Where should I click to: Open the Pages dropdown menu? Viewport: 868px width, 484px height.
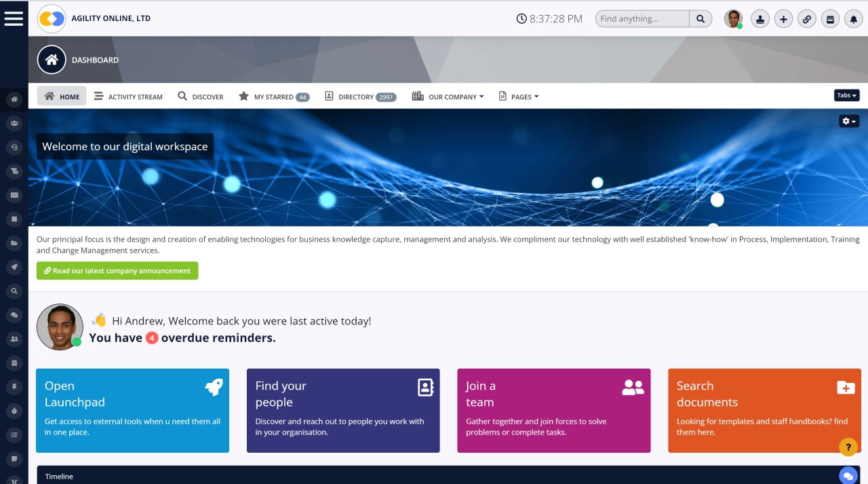point(519,96)
